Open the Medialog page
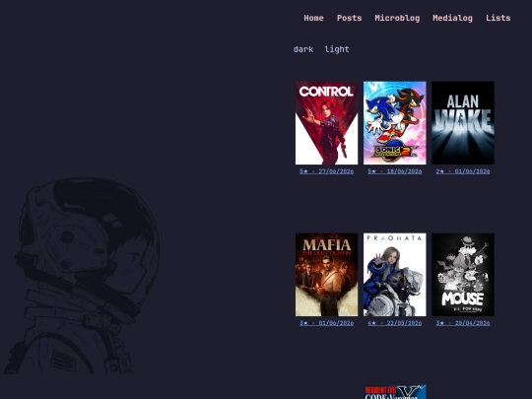Screen dimensions: 532x399 pos(452,18)
